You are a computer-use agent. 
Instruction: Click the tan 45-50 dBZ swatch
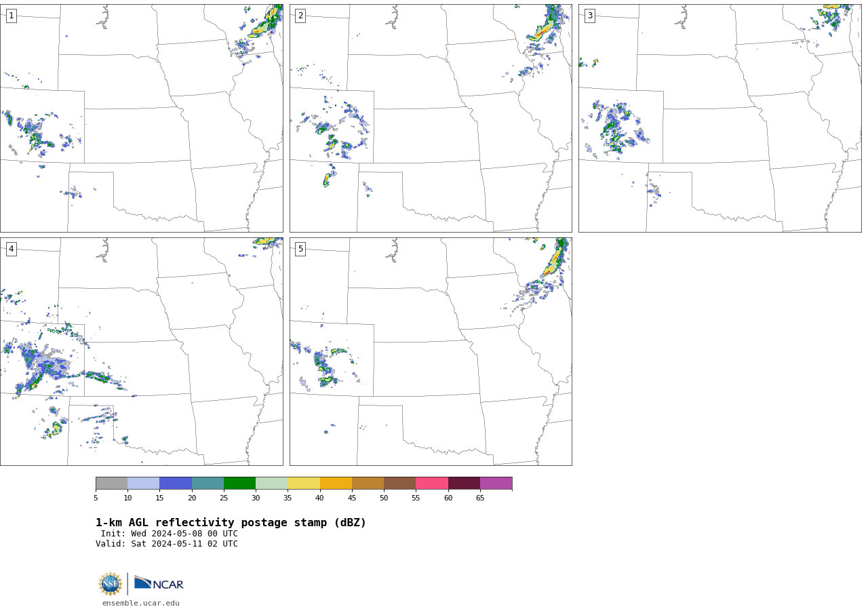[368, 484]
